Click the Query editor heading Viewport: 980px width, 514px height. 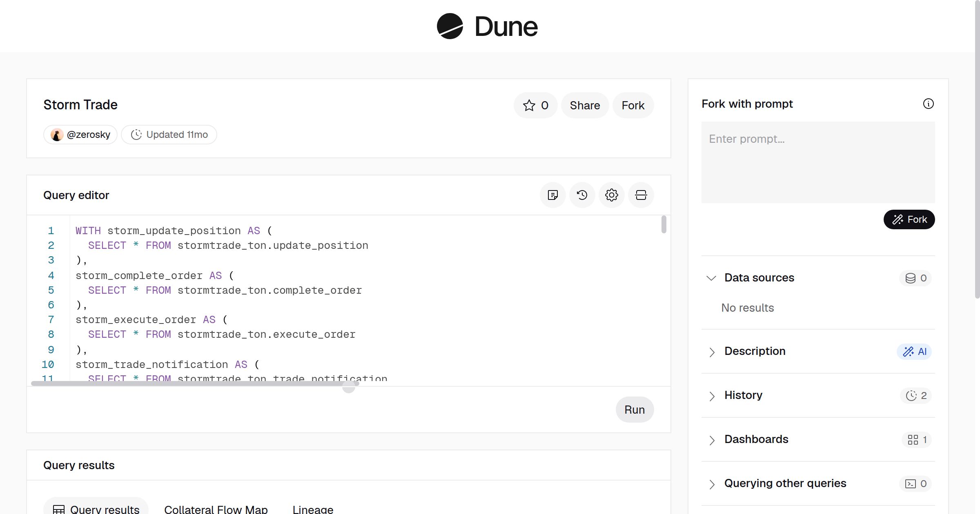[76, 195]
